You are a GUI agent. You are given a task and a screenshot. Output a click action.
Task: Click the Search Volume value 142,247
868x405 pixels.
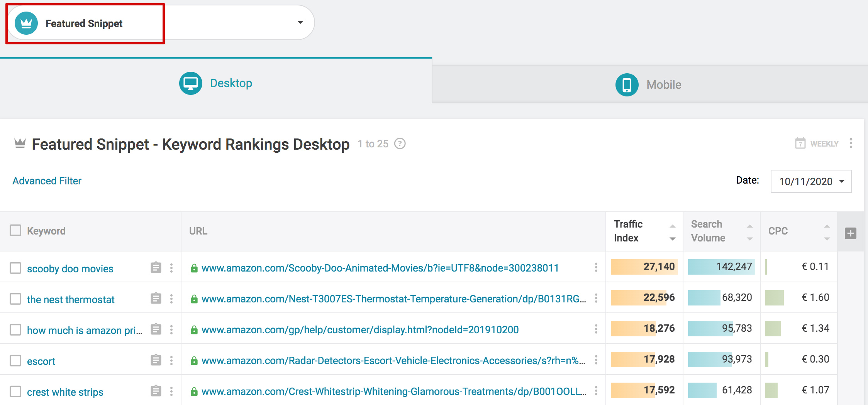click(x=734, y=267)
